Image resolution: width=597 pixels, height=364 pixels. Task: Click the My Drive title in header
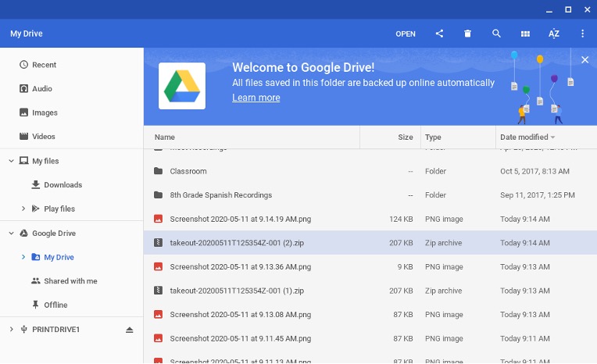coord(27,34)
